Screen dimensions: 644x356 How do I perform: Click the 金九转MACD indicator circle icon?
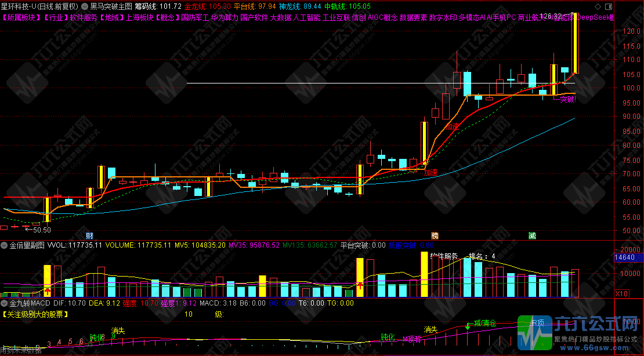coord(5,303)
